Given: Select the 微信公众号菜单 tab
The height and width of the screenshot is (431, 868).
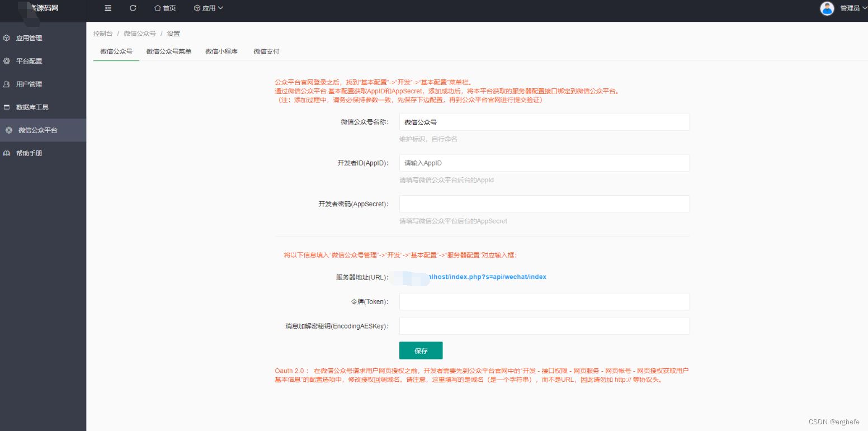Looking at the screenshot, I should click(x=168, y=51).
